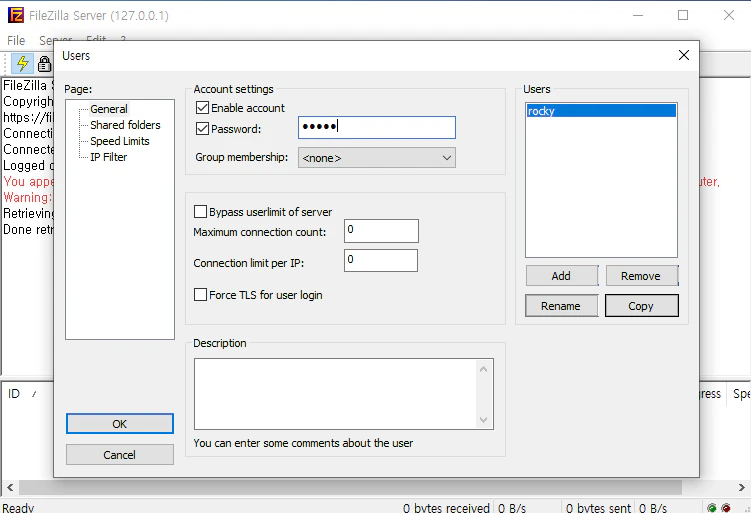This screenshot has height=513, width=751.
Task: Click the Remove user button
Action: pos(641,276)
